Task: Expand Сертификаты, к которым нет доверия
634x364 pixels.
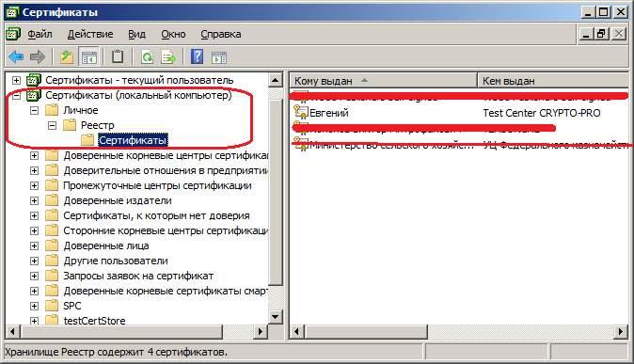Action: 35,216
